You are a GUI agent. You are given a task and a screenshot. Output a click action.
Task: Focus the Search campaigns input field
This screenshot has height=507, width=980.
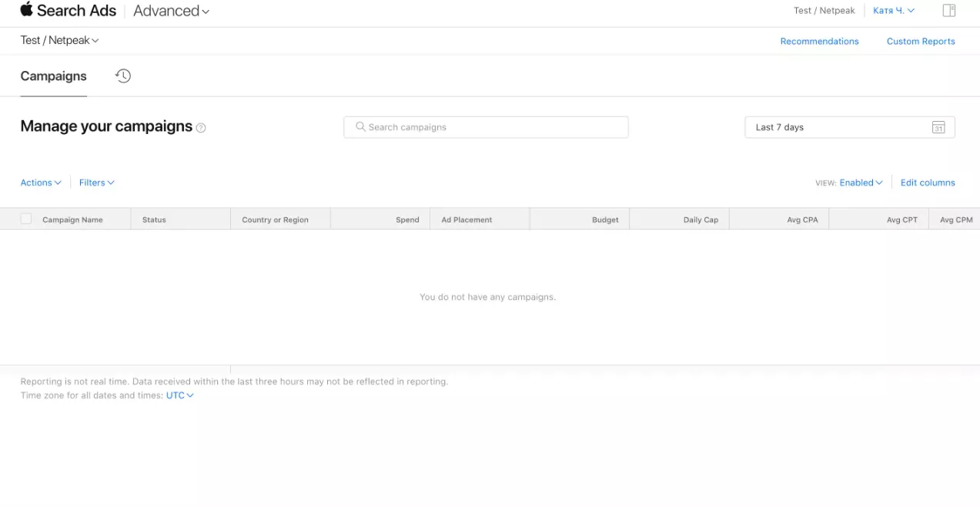(486, 127)
